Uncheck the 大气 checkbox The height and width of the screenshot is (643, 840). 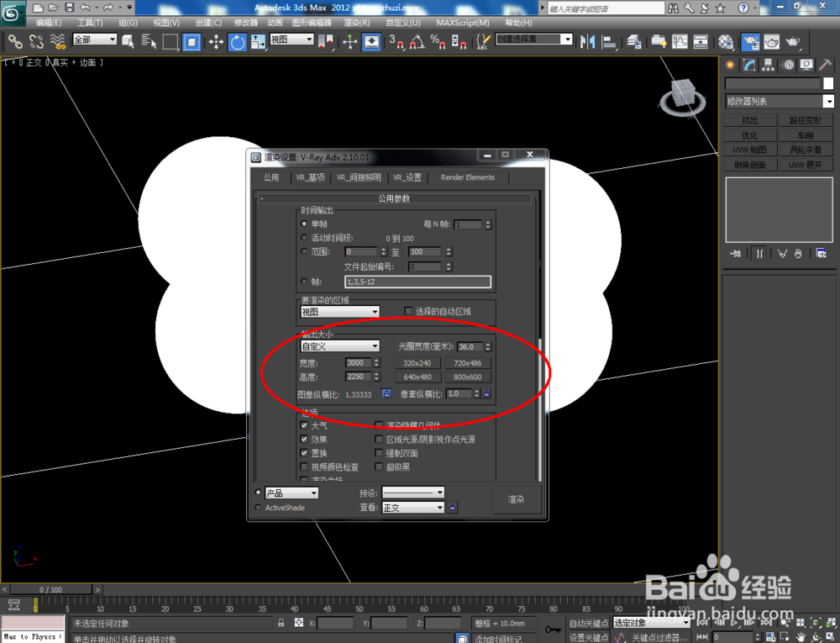(304, 425)
